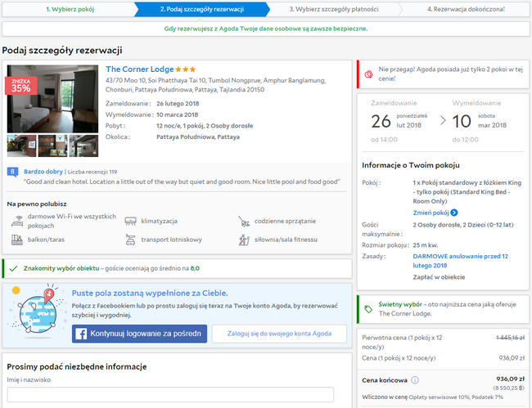Click the balcony/terrace (balkon/taras) icon
The width and height of the screenshot is (532, 408).
tap(17, 240)
